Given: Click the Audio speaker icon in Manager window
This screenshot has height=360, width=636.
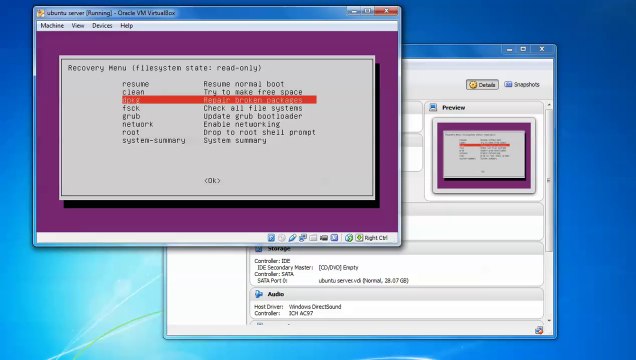Looking at the screenshot, I should (258, 294).
